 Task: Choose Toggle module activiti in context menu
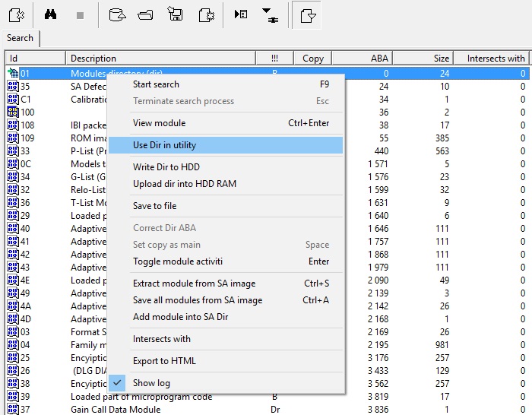[x=178, y=261]
